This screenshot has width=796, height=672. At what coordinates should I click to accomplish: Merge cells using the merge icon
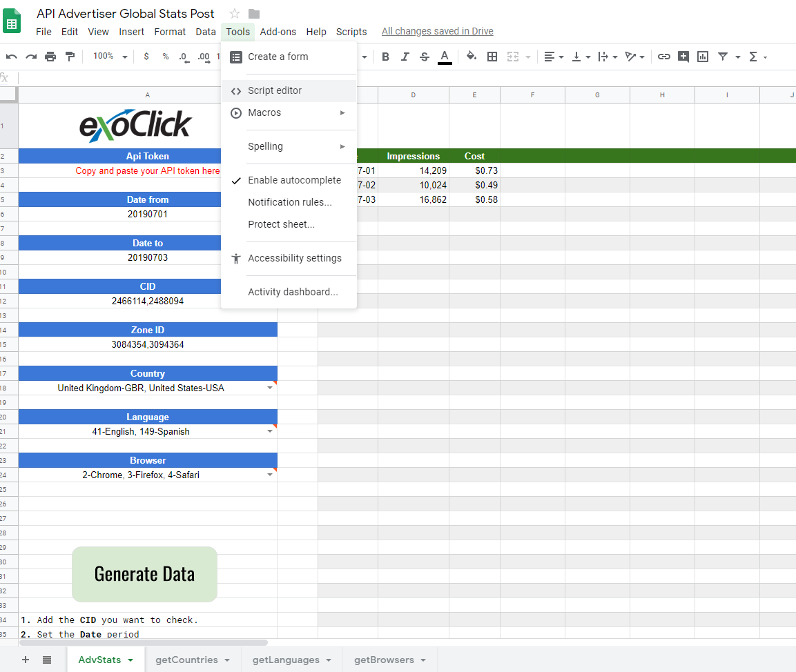point(513,57)
